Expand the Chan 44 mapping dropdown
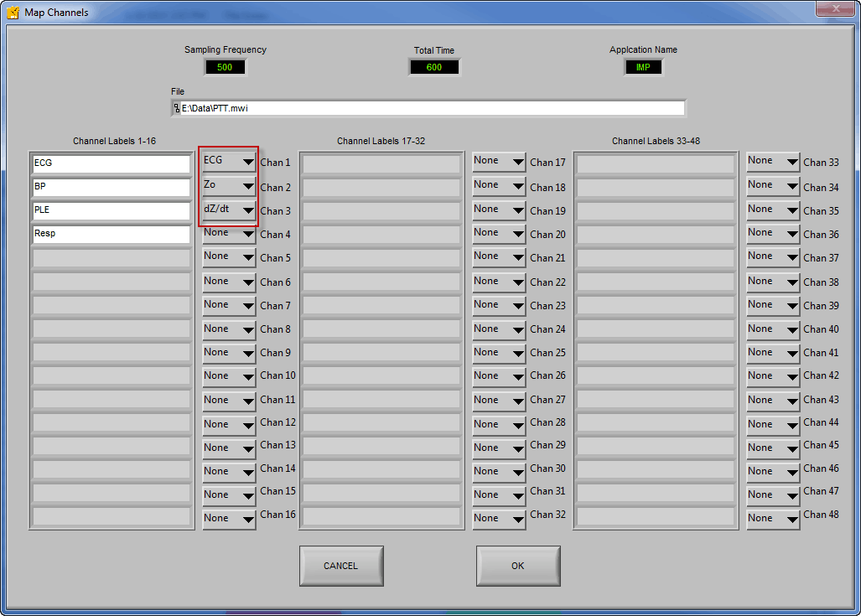This screenshot has height=616, width=861. 773,424
